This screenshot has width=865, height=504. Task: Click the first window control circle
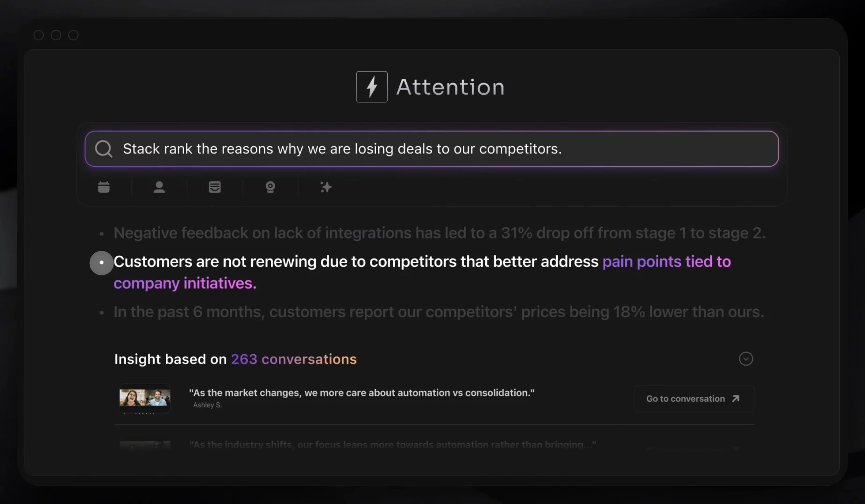pos(39,35)
